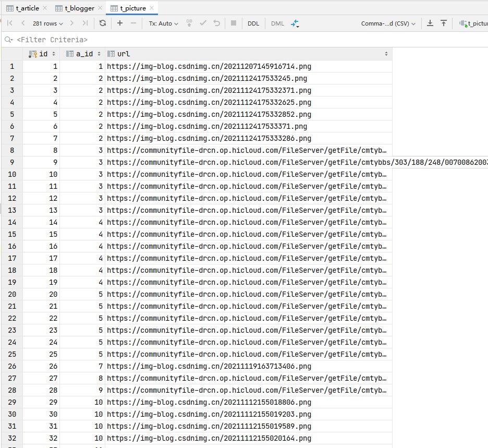Click the submit to DB icon
Image resolution: width=488 pixels, height=448 pixels.
pyautogui.click(x=189, y=23)
